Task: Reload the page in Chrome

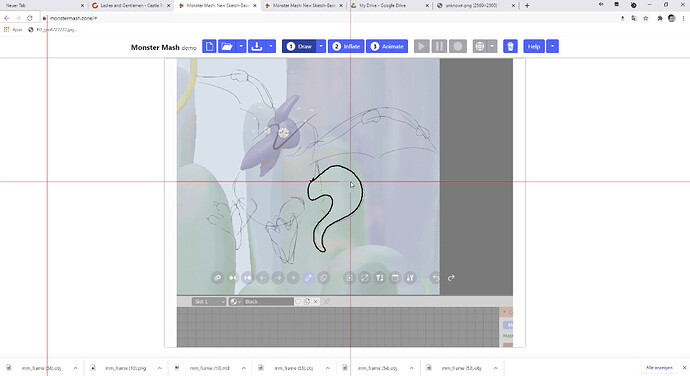Action: coord(29,18)
